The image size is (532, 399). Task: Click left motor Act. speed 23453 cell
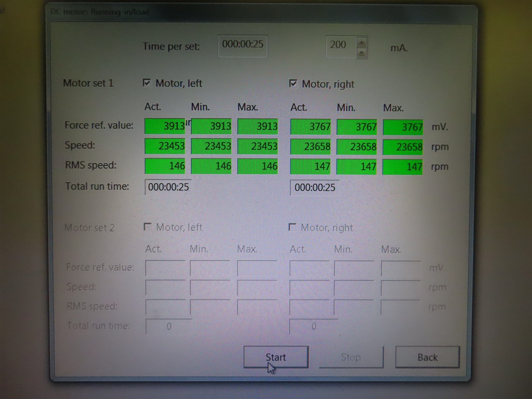coord(165,146)
